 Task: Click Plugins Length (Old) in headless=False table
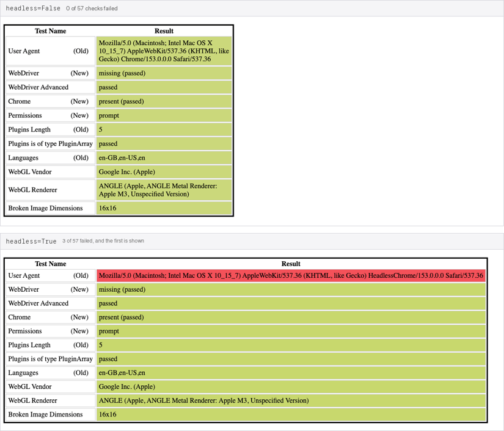[x=51, y=130]
